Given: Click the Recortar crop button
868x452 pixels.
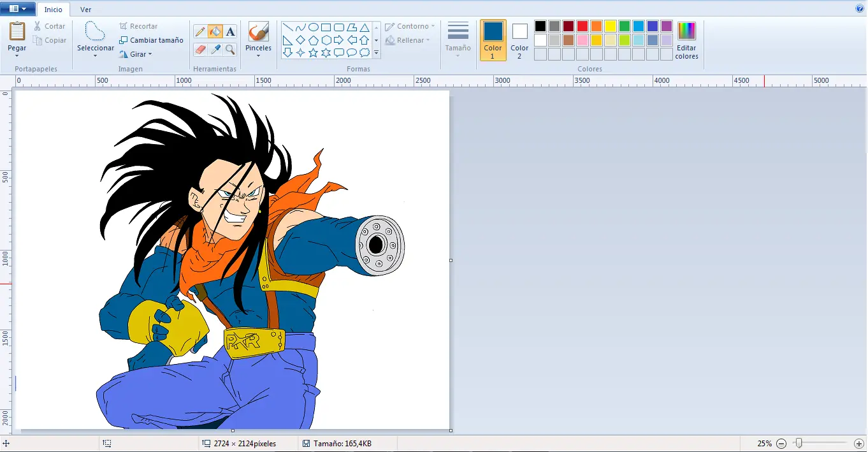Looking at the screenshot, I should (x=138, y=26).
